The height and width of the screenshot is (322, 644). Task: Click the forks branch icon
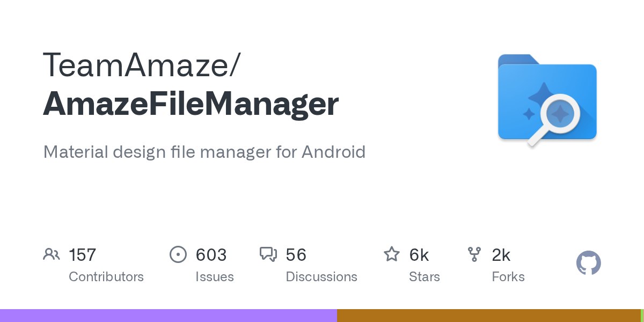[474, 254]
